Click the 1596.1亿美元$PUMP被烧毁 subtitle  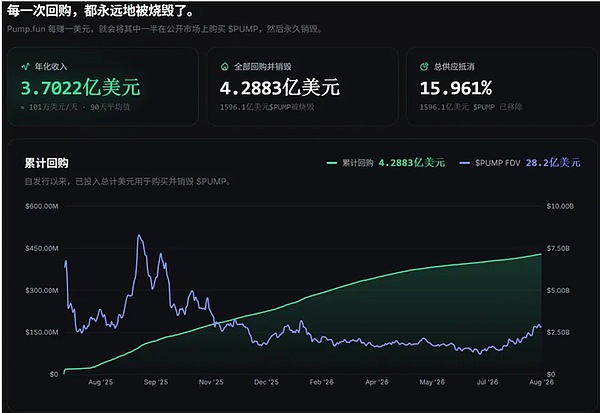(267, 107)
